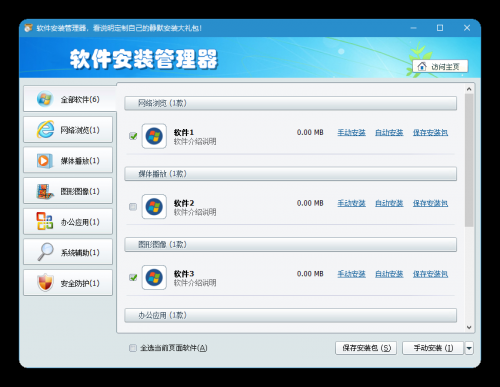Viewport: 500px width, 387px height.
Task: Click the Windows logo icon of 软件1
Action: point(154,136)
